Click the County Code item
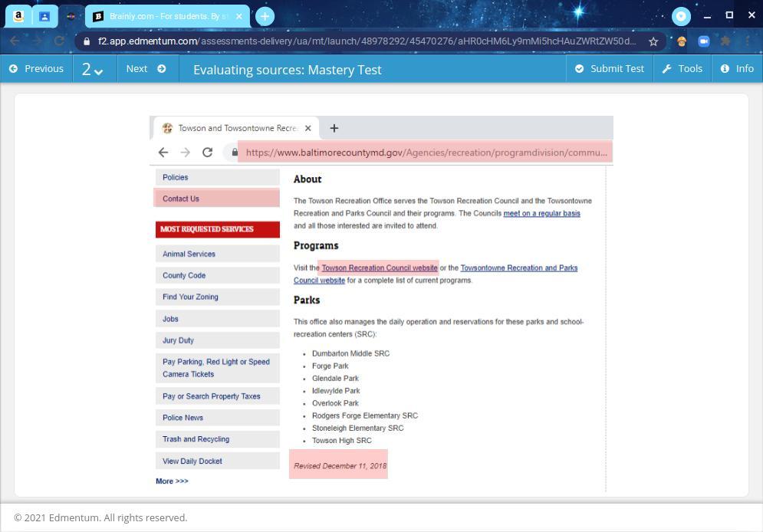This screenshot has height=532, width=763. coord(218,275)
